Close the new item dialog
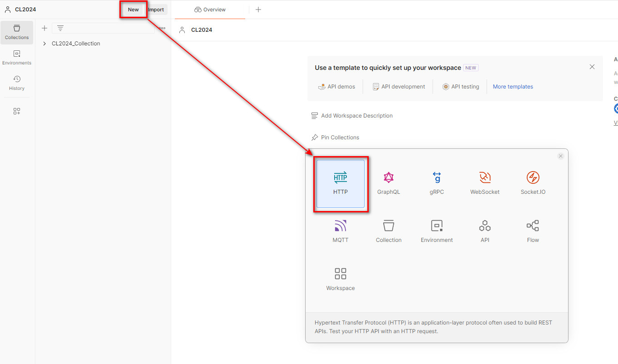The height and width of the screenshot is (364, 618). click(x=561, y=156)
